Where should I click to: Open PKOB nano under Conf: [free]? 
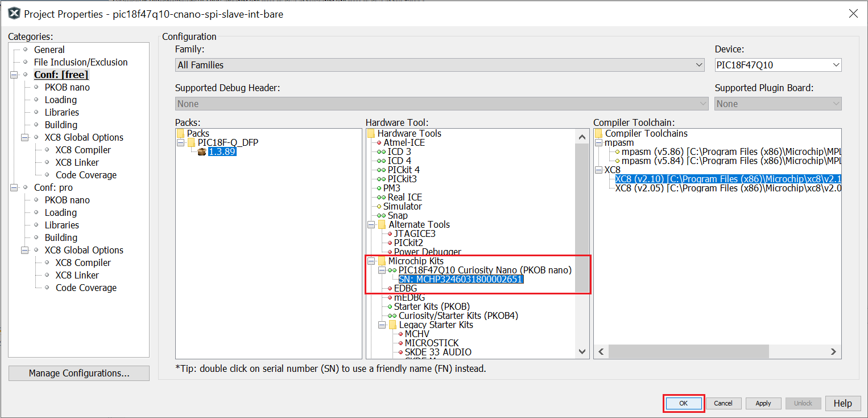pyautogui.click(x=67, y=87)
